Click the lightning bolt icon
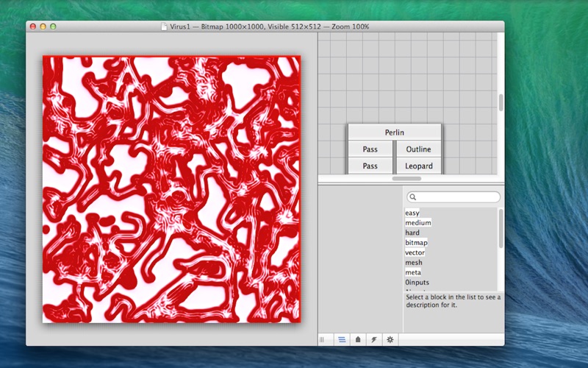588x368 pixels. [x=374, y=339]
